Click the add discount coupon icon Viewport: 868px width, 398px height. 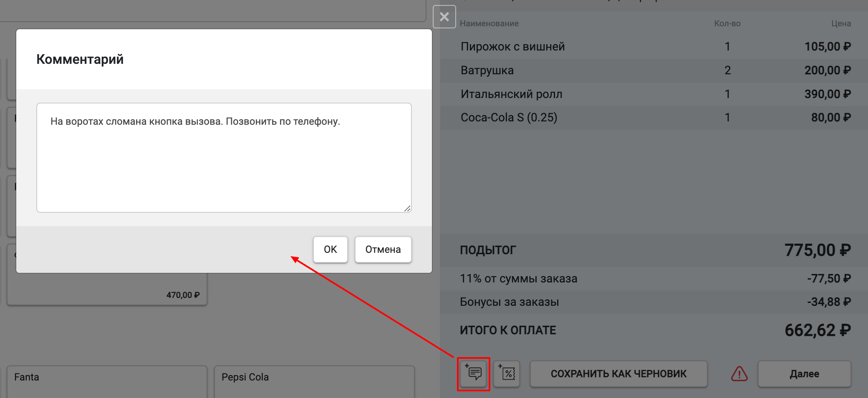(507, 374)
